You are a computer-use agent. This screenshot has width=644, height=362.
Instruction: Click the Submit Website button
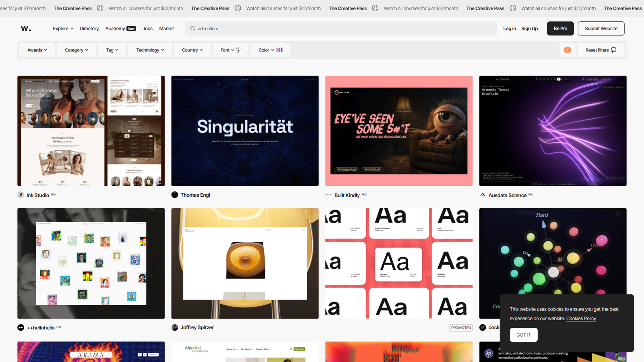[601, 29]
